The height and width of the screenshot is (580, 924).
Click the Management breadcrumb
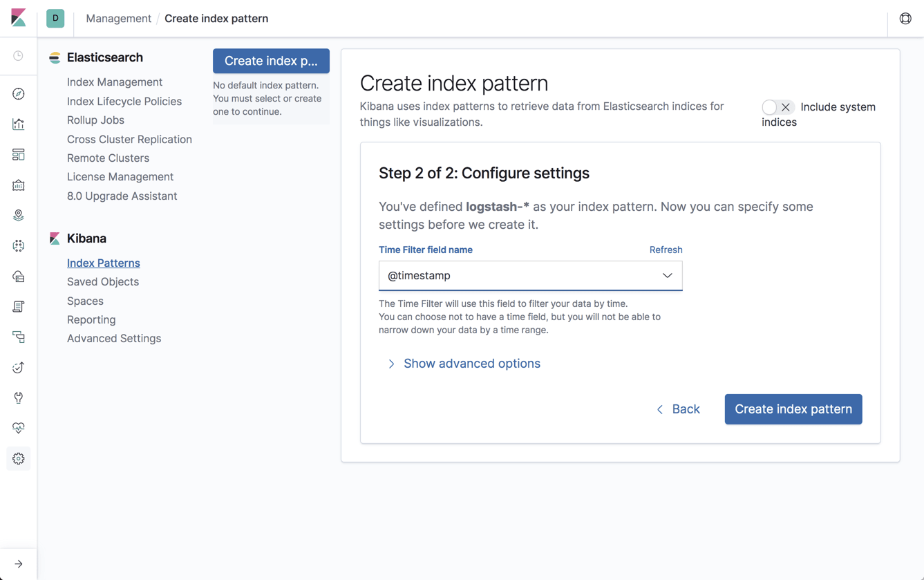pos(118,19)
